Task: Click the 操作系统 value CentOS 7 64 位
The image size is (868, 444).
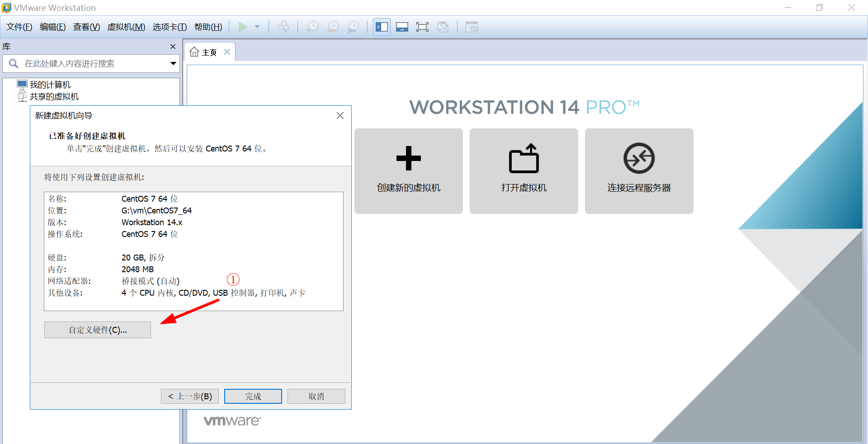Action: [150, 234]
